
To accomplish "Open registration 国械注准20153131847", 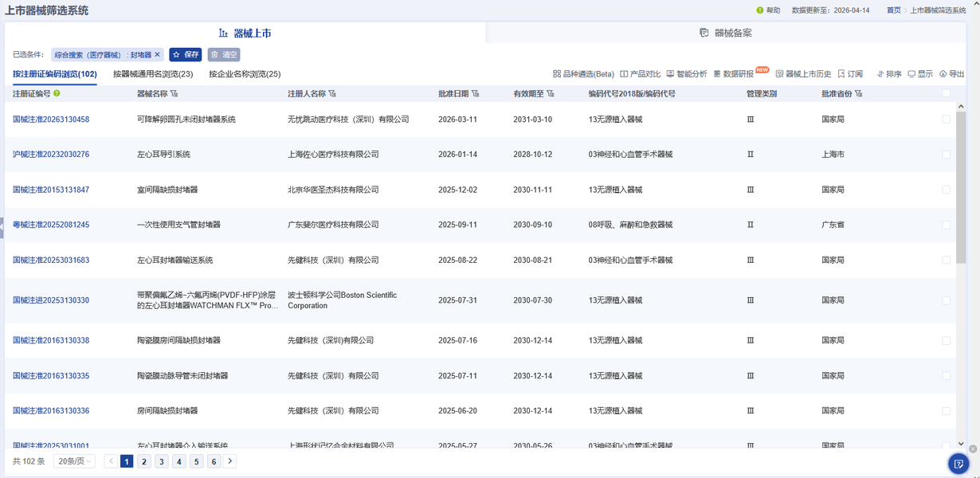I will coord(51,190).
